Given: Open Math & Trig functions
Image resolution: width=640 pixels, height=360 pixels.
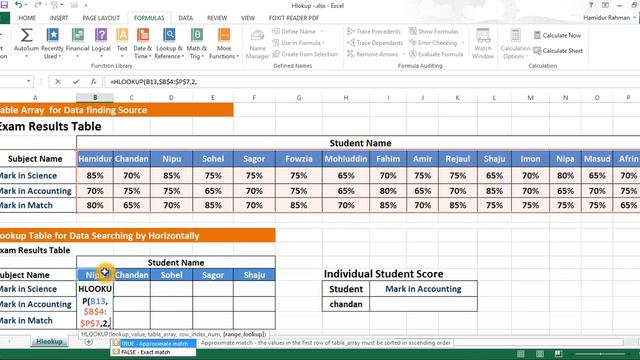Looking at the screenshot, I should [197, 43].
